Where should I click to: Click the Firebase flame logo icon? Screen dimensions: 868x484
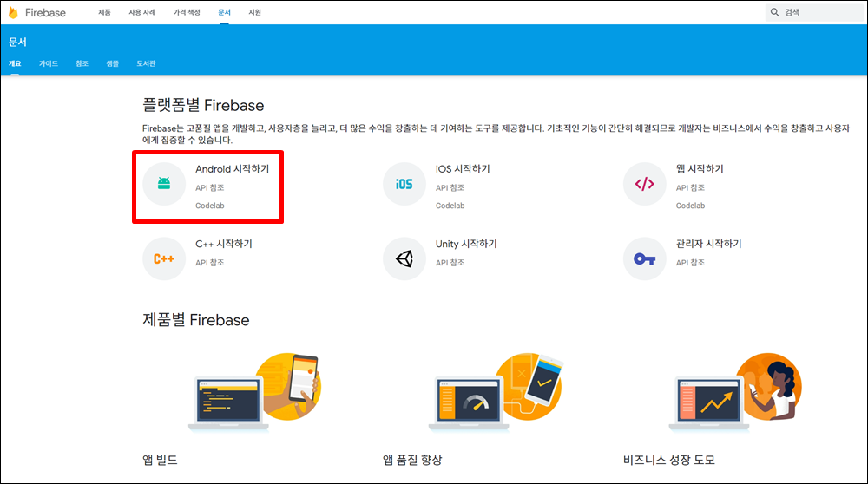point(13,12)
